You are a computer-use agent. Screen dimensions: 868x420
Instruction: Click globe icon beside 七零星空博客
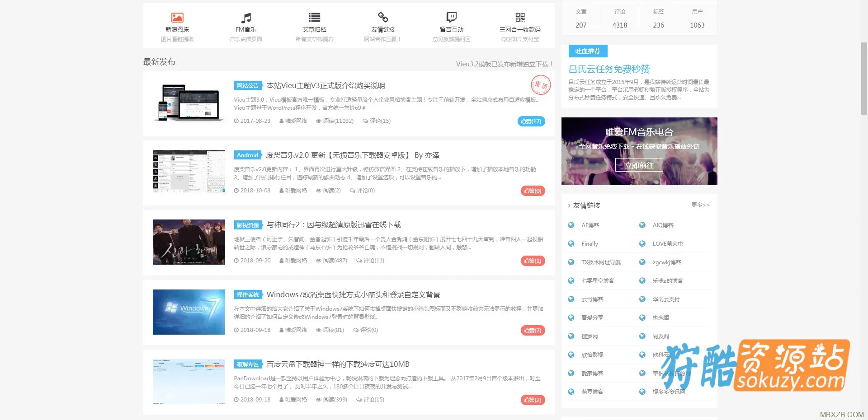pos(571,280)
